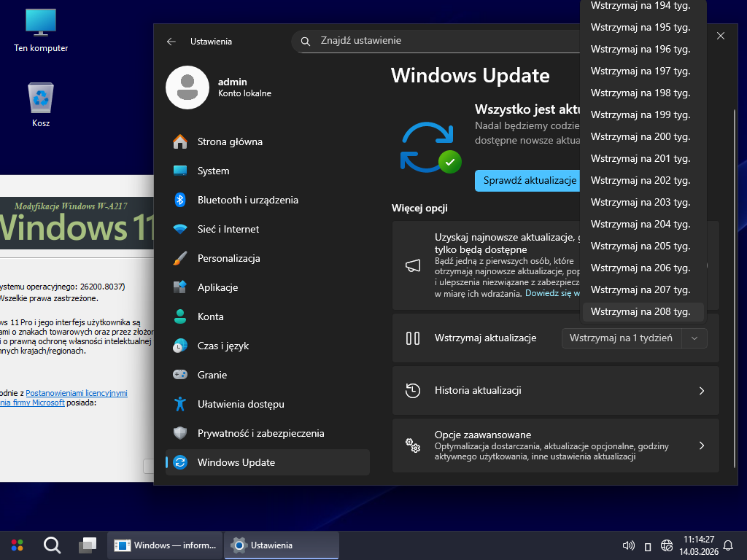This screenshot has width=747, height=560.
Task: Click the network globe tray icon
Action: point(666,545)
